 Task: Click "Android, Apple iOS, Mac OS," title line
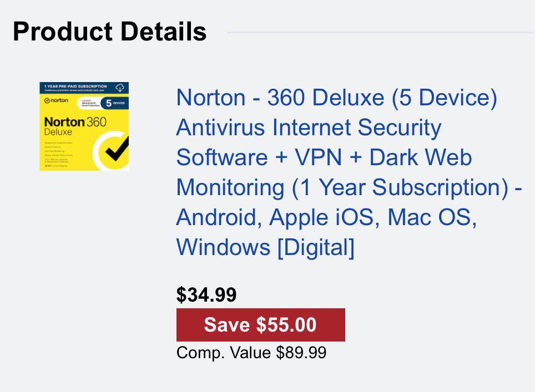(326, 217)
